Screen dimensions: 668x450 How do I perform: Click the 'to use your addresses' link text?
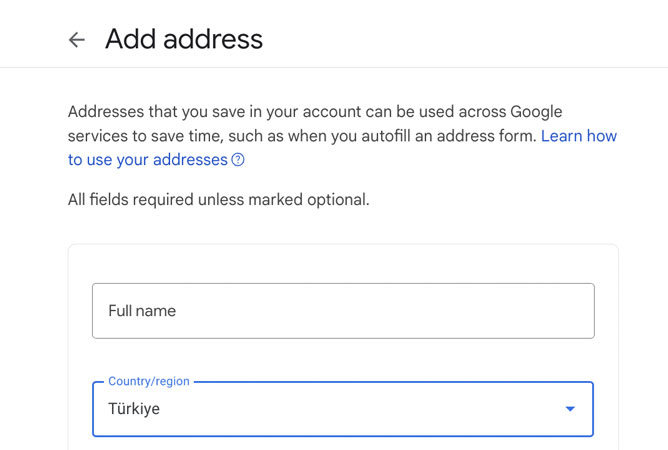click(148, 160)
